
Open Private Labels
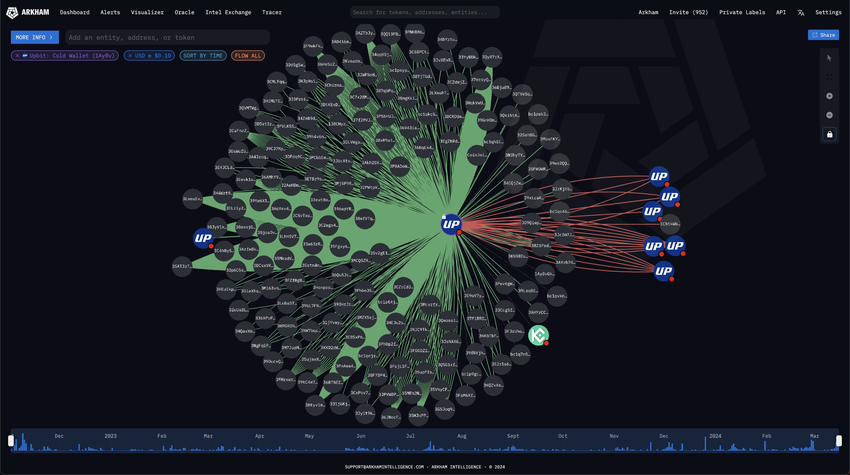pos(742,12)
